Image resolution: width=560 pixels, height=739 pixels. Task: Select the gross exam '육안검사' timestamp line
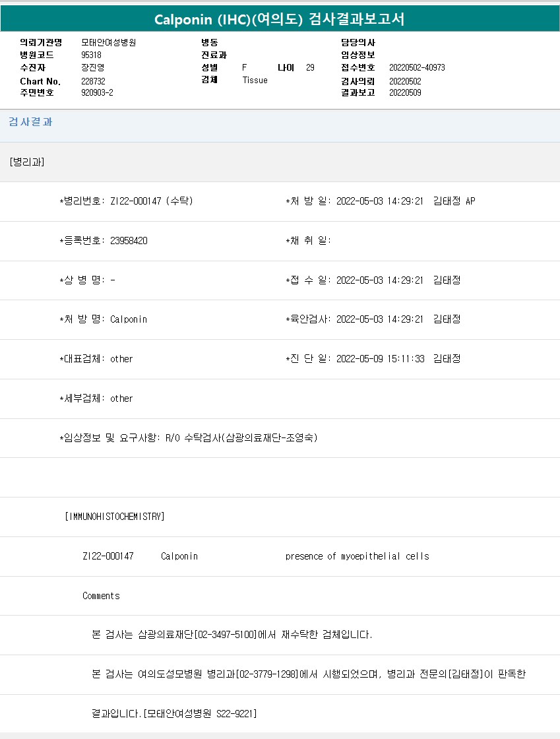click(x=373, y=319)
